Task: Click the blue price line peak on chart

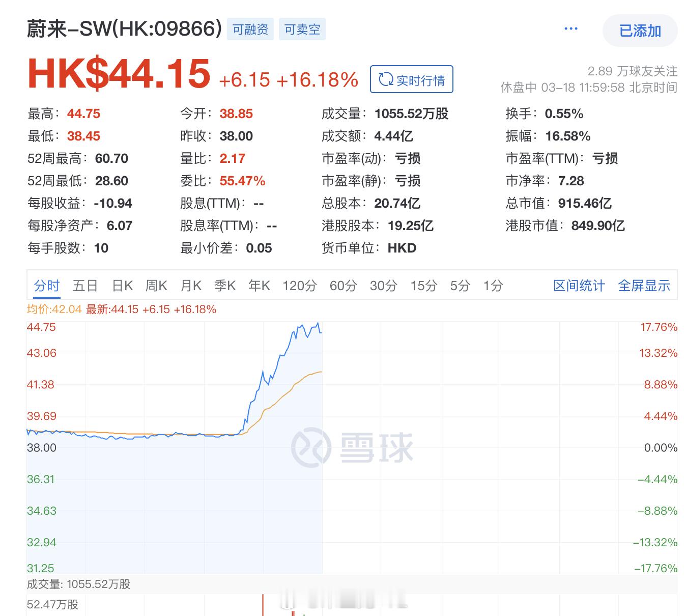Action: [318, 323]
